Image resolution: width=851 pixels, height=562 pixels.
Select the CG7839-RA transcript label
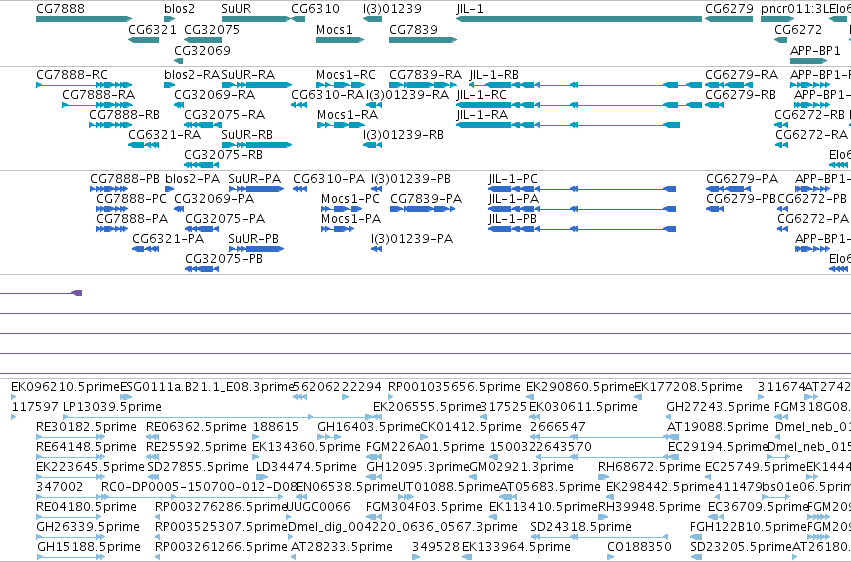[x=426, y=74]
